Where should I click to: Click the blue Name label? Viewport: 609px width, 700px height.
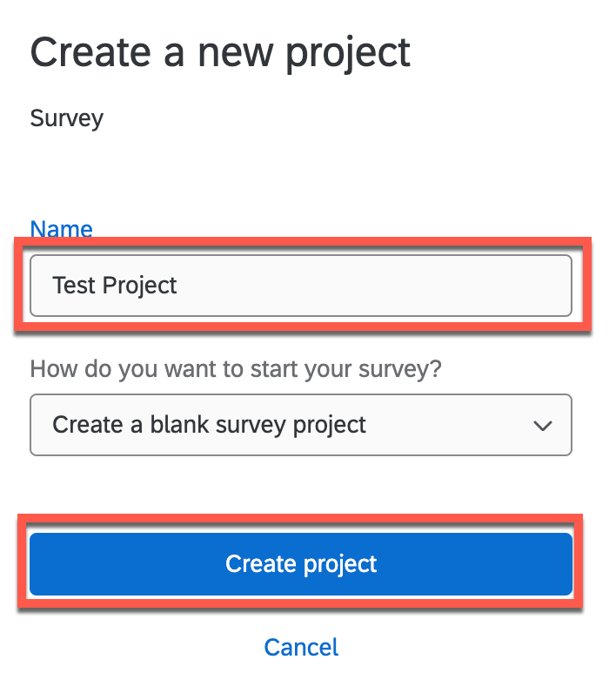pyautogui.click(x=61, y=229)
